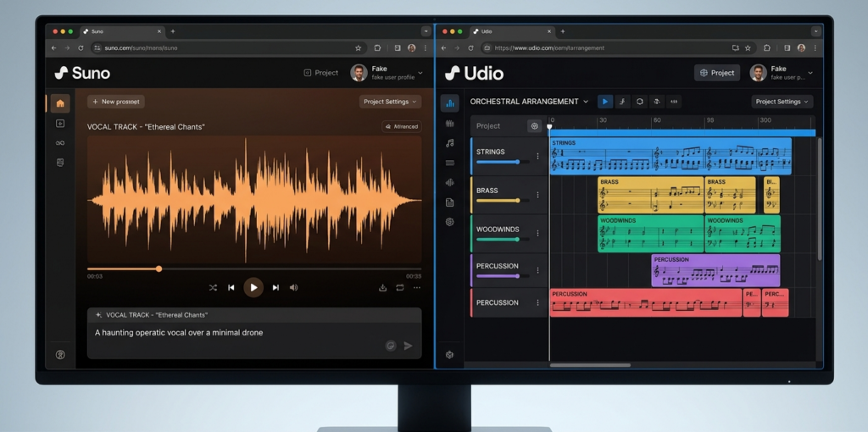Open a new tab in the Suno window

pyautogui.click(x=173, y=31)
